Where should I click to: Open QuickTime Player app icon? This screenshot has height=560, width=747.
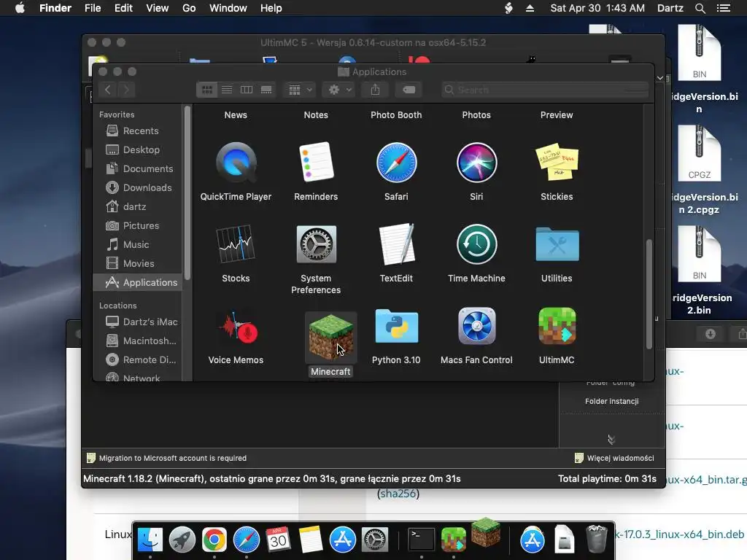click(x=236, y=163)
